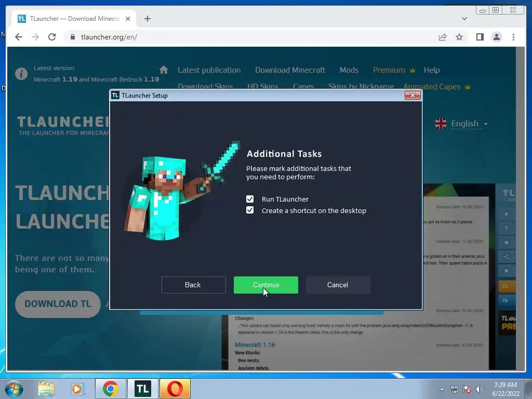Click the play icon in screenshot sidebar
This screenshot has width=532, height=399.
coord(507,214)
